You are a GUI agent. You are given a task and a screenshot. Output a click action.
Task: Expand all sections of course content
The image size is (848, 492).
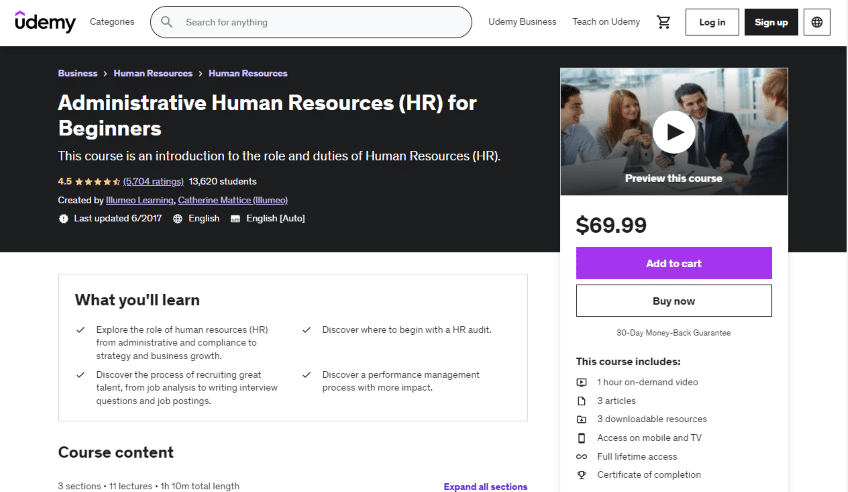pos(485,487)
